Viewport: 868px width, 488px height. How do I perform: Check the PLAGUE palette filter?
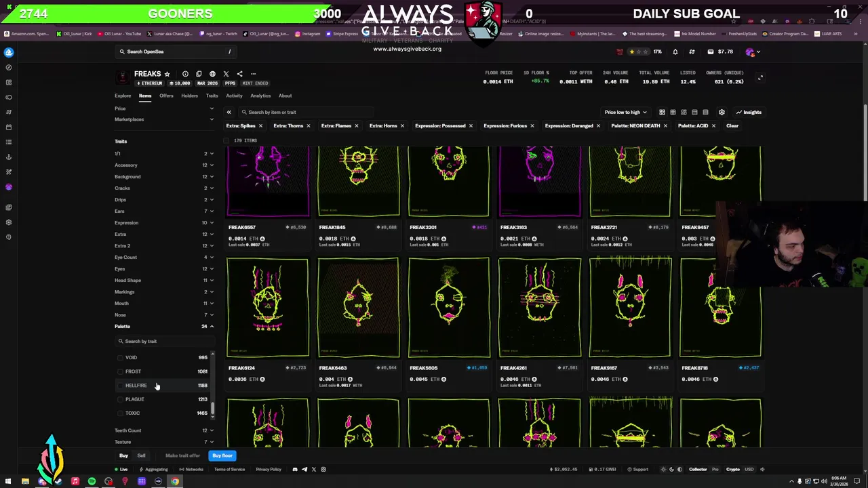[x=121, y=399]
